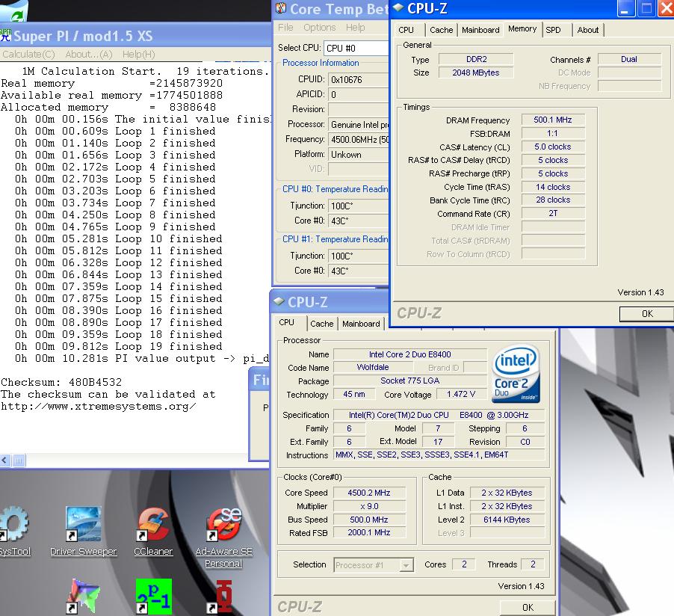Click the Frequency 4500.06MHz field in Core Temp
The height and width of the screenshot is (616, 674).
(x=359, y=139)
